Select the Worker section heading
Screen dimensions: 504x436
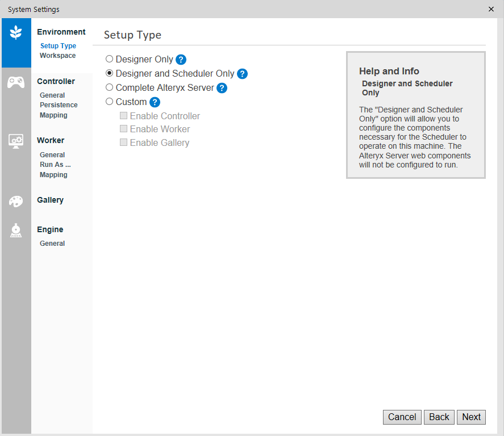51,140
